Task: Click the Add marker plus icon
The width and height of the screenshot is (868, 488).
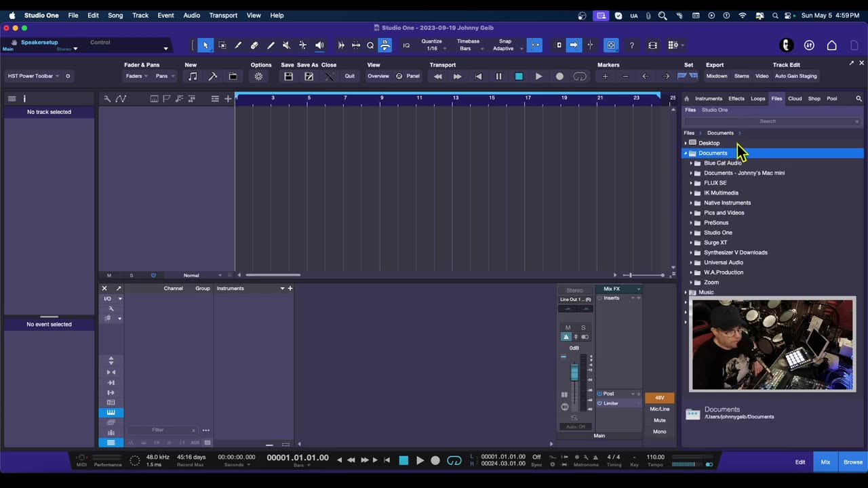Action: [605, 76]
